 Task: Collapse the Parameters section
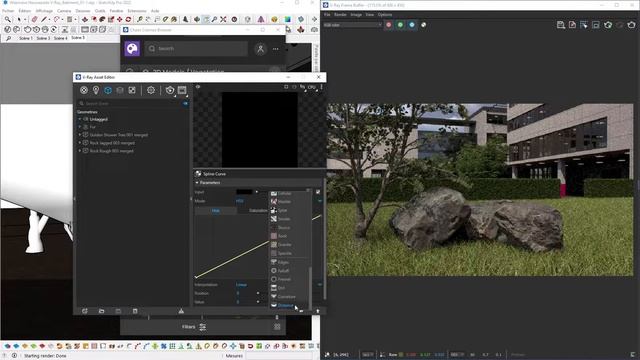(197, 183)
